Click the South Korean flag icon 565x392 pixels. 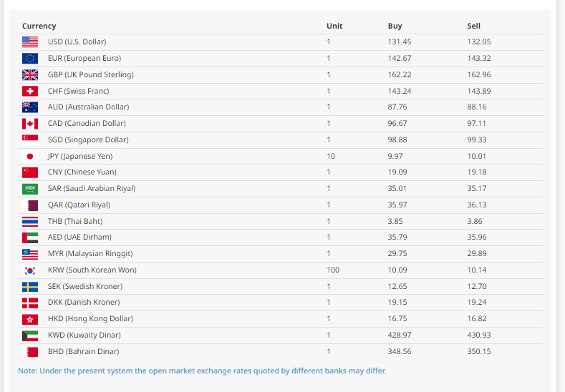coord(30,270)
